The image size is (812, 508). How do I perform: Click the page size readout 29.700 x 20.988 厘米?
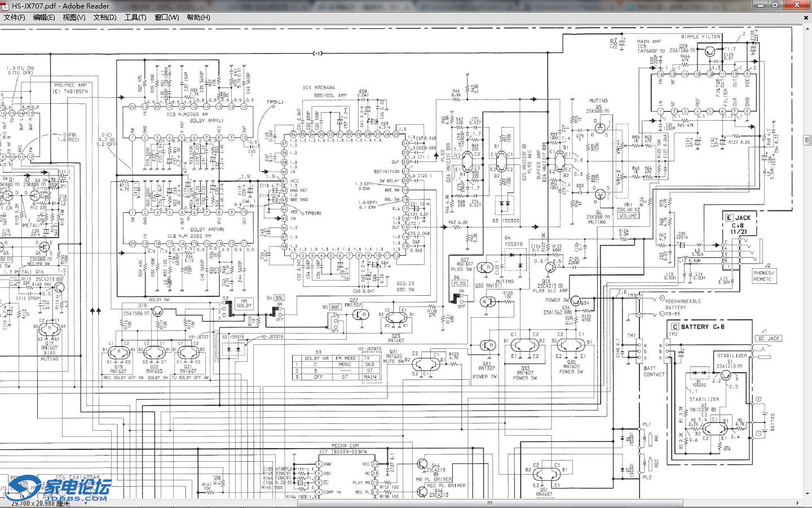click(x=41, y=503)
